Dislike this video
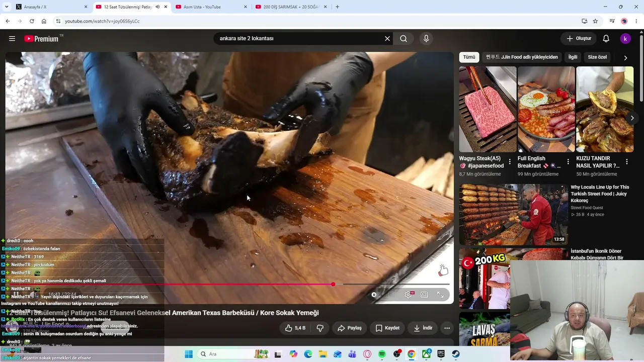 [x=320, y=328]
